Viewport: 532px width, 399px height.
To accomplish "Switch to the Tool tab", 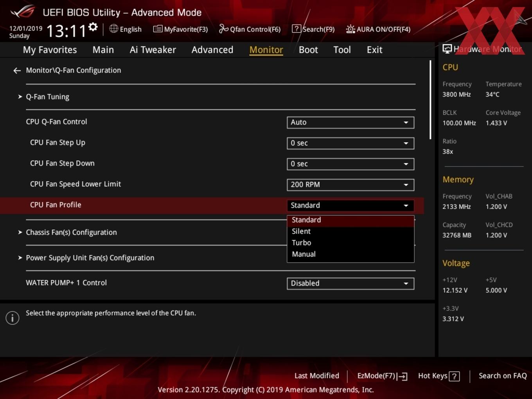I will click(x=342, y=50).
